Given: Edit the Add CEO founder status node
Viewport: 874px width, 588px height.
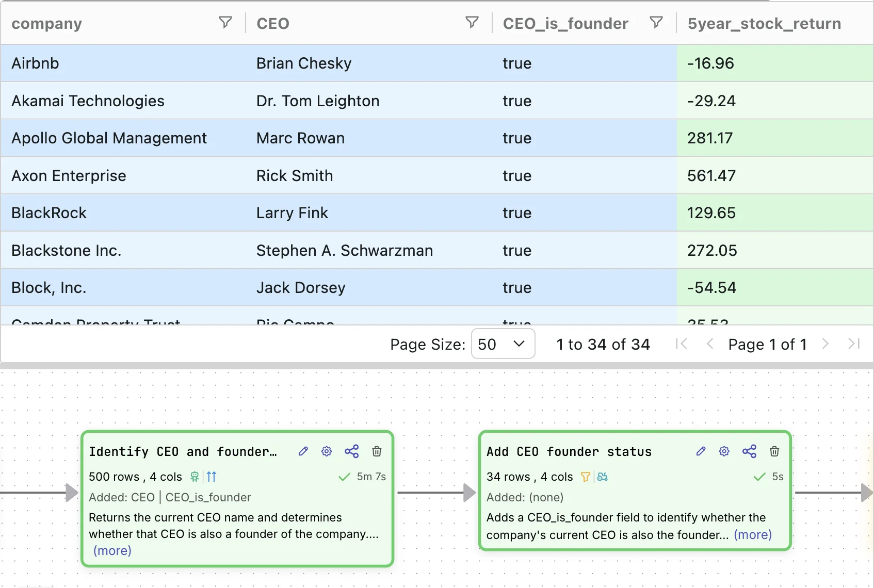Looking at the screenshot, I should pos(701,451).
